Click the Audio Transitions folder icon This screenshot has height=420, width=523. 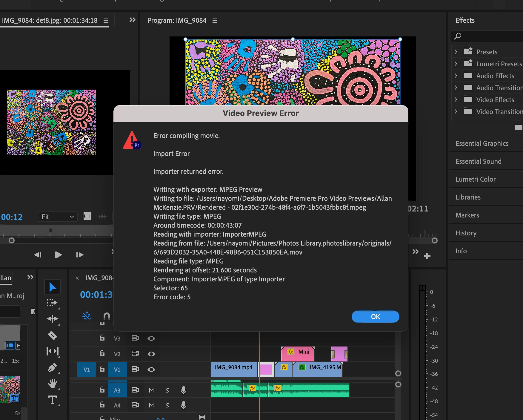[x=468, y=88]
